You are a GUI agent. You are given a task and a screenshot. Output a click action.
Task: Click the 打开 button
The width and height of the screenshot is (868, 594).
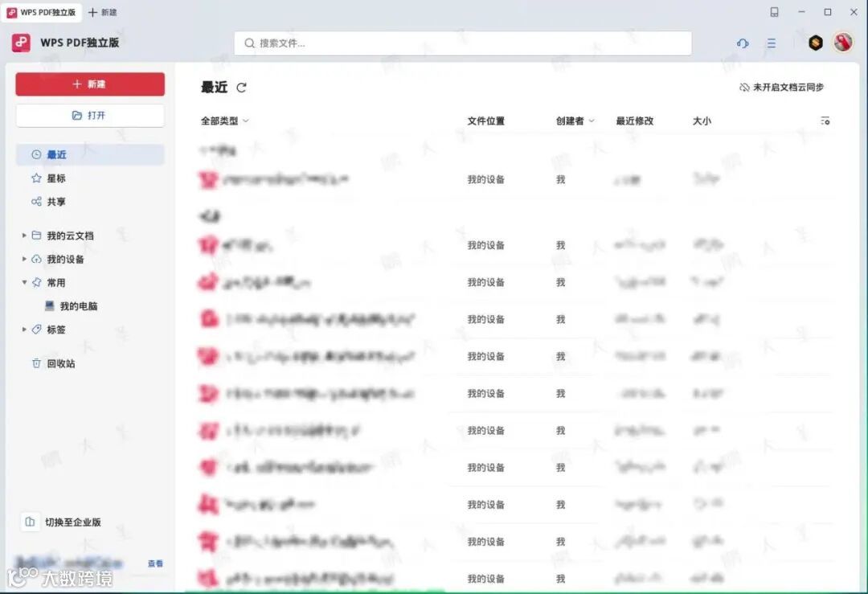90,115
